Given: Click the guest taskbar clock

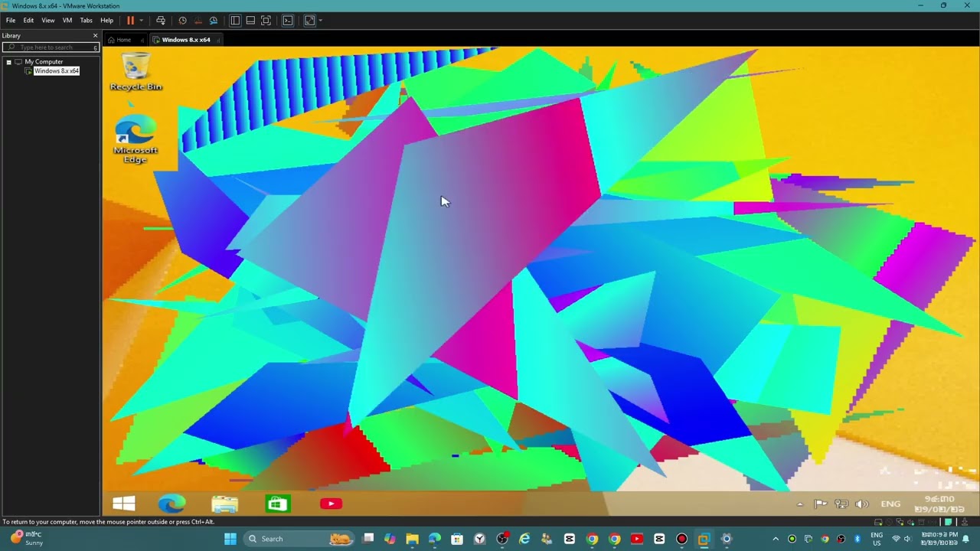Looking at the screenshot, I should (x=939, y=504).
